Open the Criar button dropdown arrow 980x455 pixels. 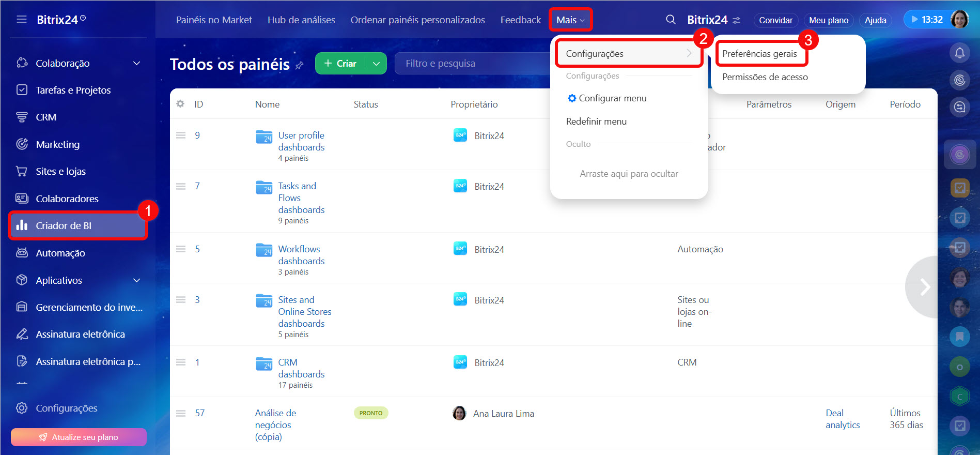click(x=376, y=64)
